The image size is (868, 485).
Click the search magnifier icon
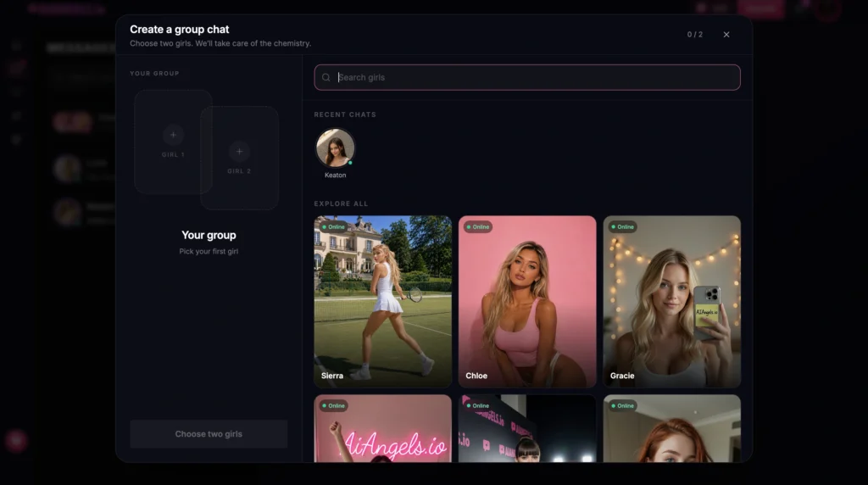tap(326, 77)
